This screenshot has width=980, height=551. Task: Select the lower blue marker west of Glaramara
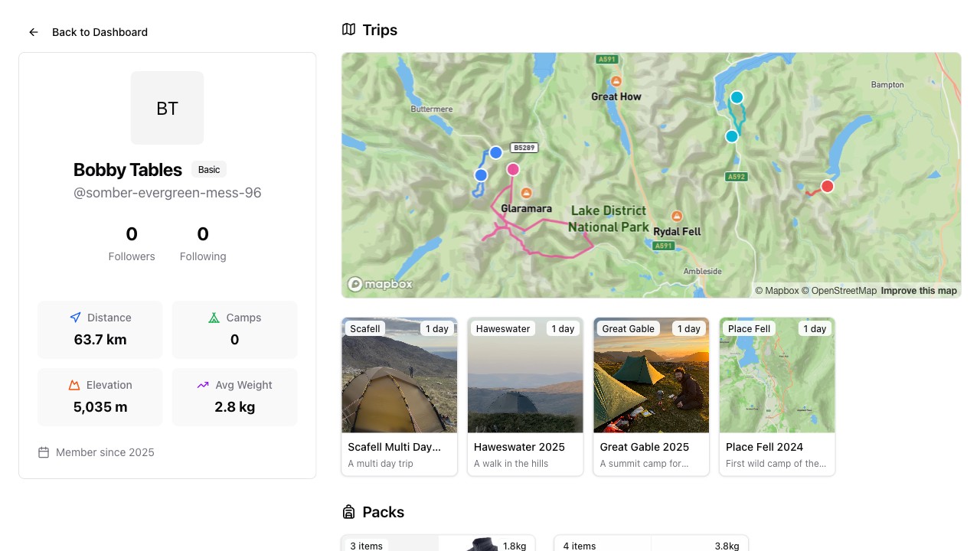pos(481,175)
